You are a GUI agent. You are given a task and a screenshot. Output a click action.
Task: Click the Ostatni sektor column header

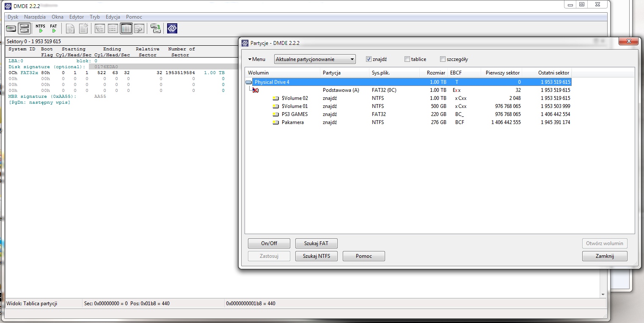(547, 73)
